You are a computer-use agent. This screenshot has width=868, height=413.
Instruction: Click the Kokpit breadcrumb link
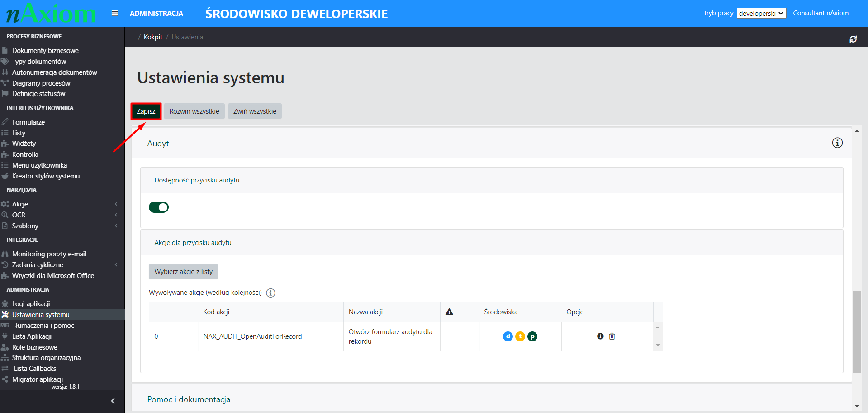(153, 37)
